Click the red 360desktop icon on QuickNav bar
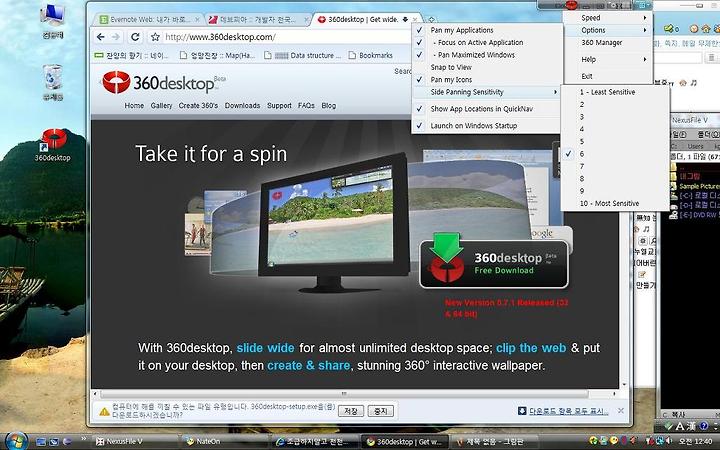Image resolution: width=720 pixels, height=450 pixels. point(571,5)
